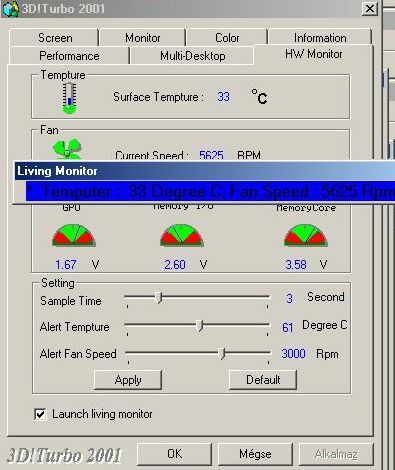Click the Mégse cancel button
The height and width of the screenshot is (470, 395).
255,454
